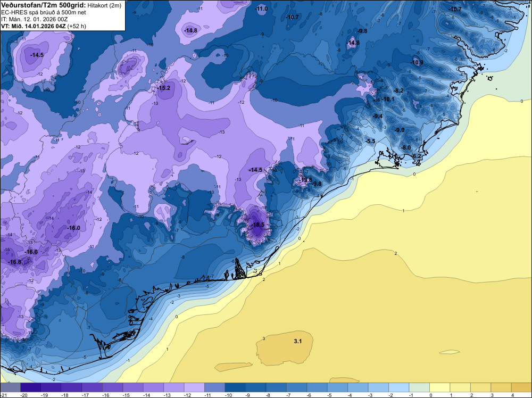Select the pale yellow legend swatch right of 0
Screen dimensions: 532x398
440,387
